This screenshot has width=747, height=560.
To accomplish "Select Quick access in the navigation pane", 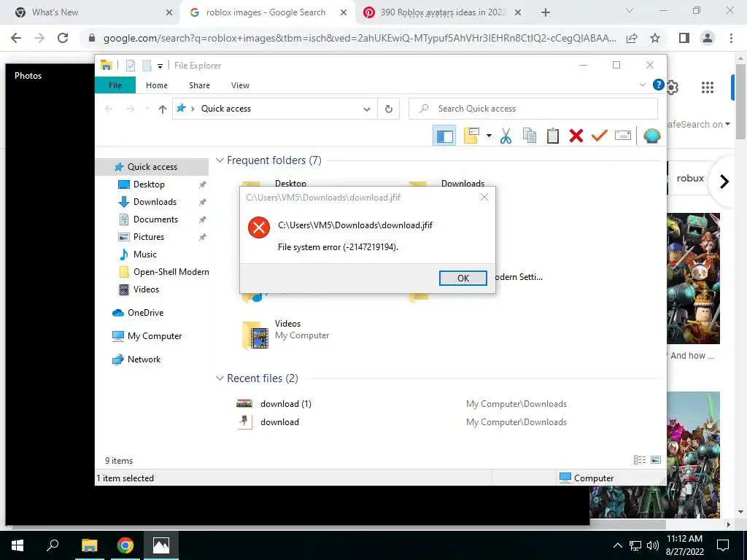I will (x=152, y=167).
